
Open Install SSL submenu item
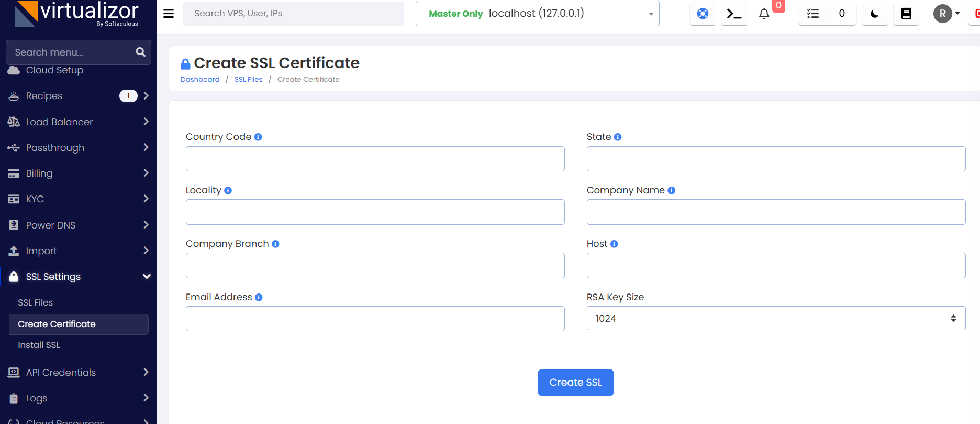pos(39,345)
